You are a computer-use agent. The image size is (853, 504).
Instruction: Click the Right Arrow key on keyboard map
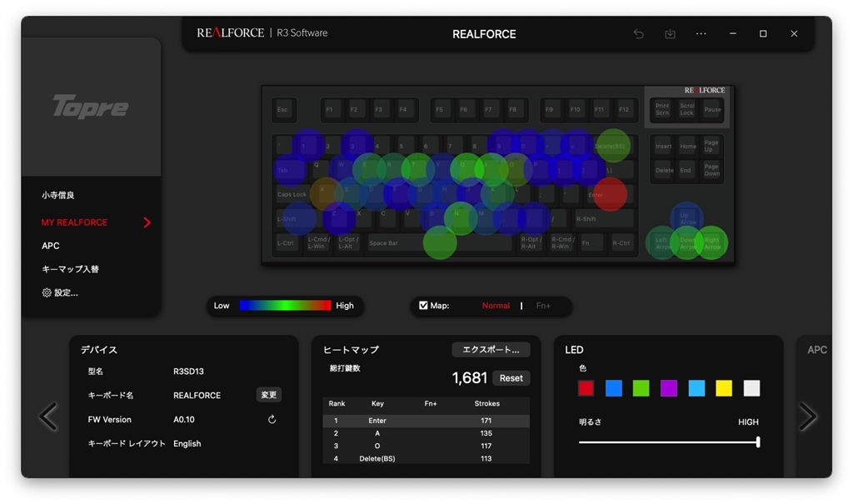pyautogui.click(x=712, y=242)
